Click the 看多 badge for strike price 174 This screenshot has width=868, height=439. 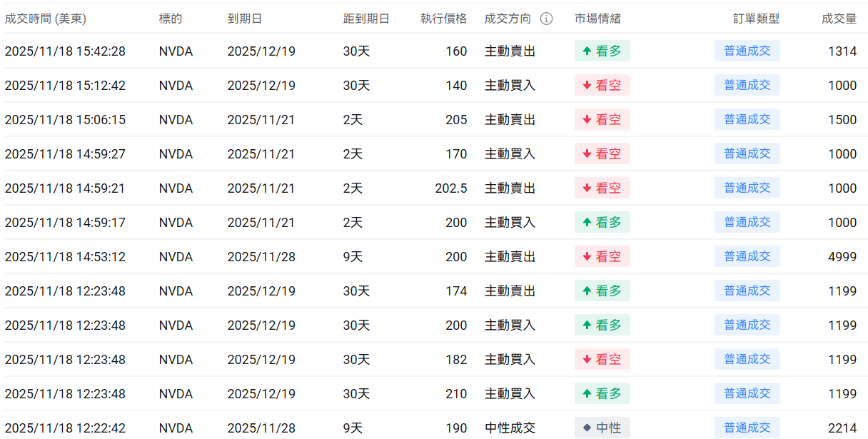point(602,291)
